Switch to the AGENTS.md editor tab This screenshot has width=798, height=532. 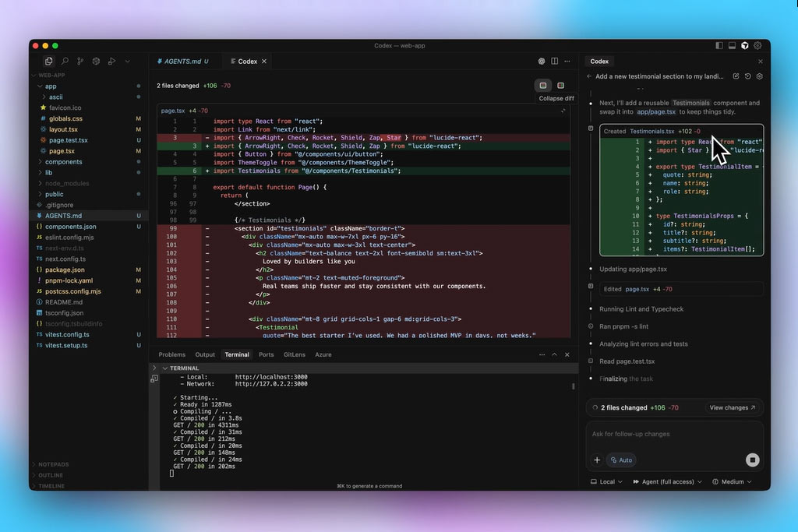click(x=182, y=61)
